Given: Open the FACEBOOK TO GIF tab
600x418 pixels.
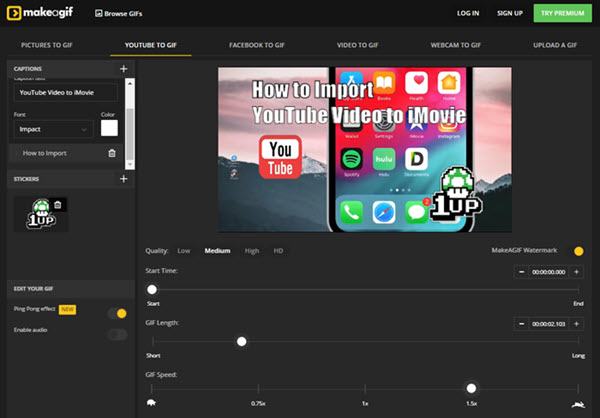Looking at the screenshot, I should point(257,45).
